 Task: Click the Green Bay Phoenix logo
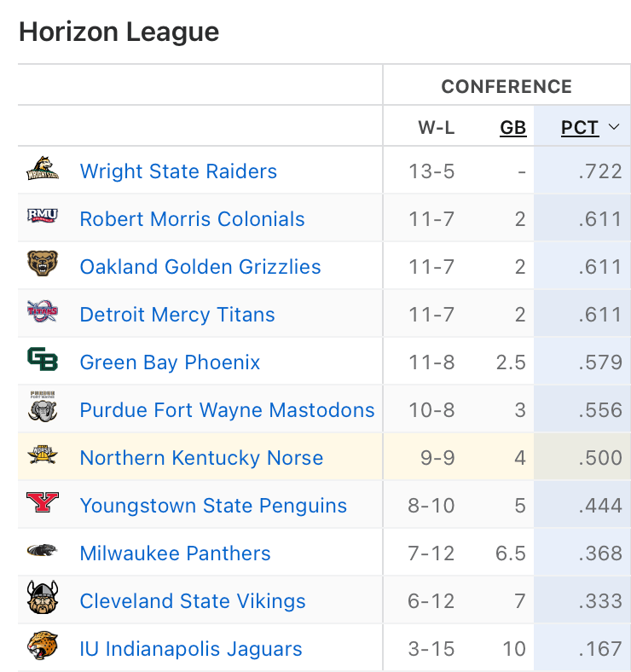click(x=43, y=362)
